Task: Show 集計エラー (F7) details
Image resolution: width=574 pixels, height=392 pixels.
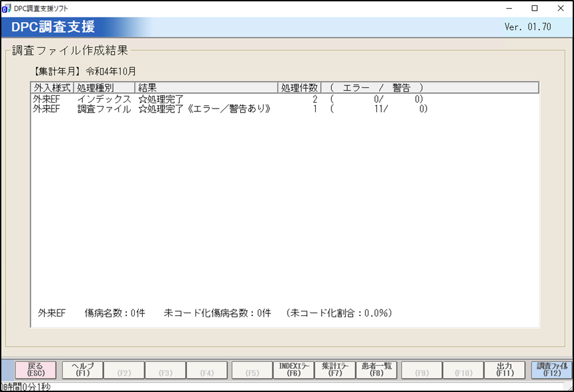Action: coord(335,370)
